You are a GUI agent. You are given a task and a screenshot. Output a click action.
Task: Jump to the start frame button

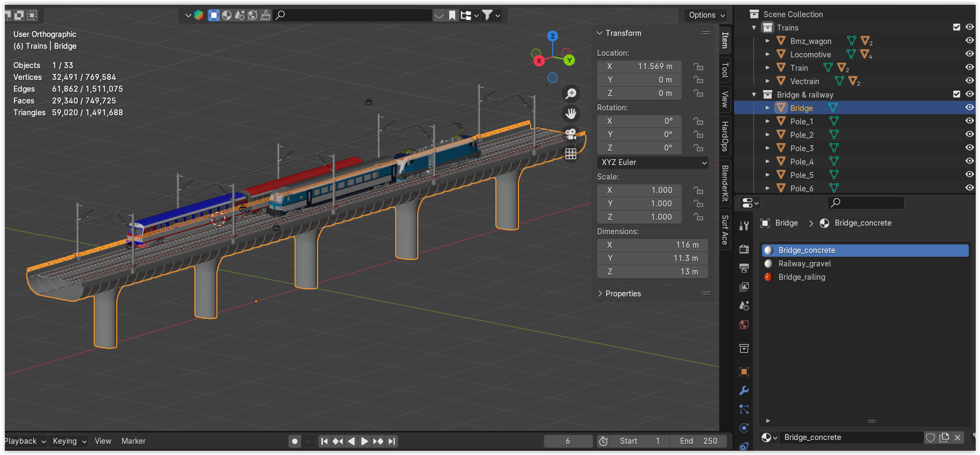click(x=325, y=441)
